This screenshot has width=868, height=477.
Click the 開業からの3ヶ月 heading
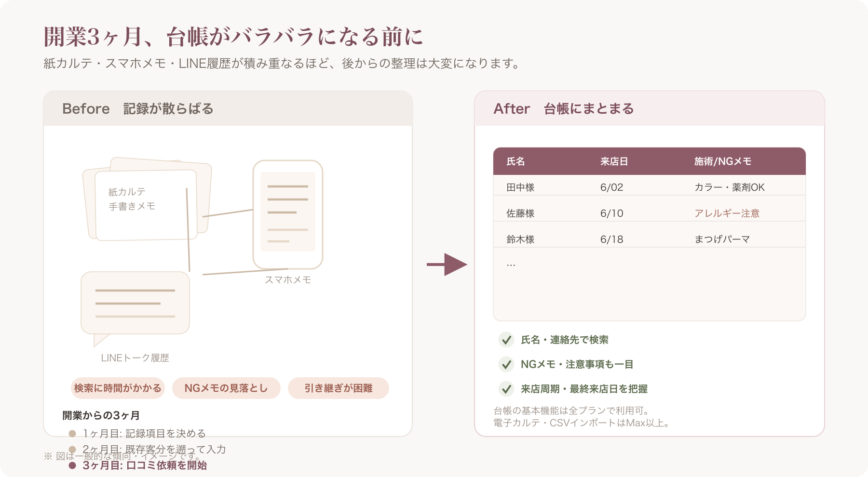[x=101, y=415]
